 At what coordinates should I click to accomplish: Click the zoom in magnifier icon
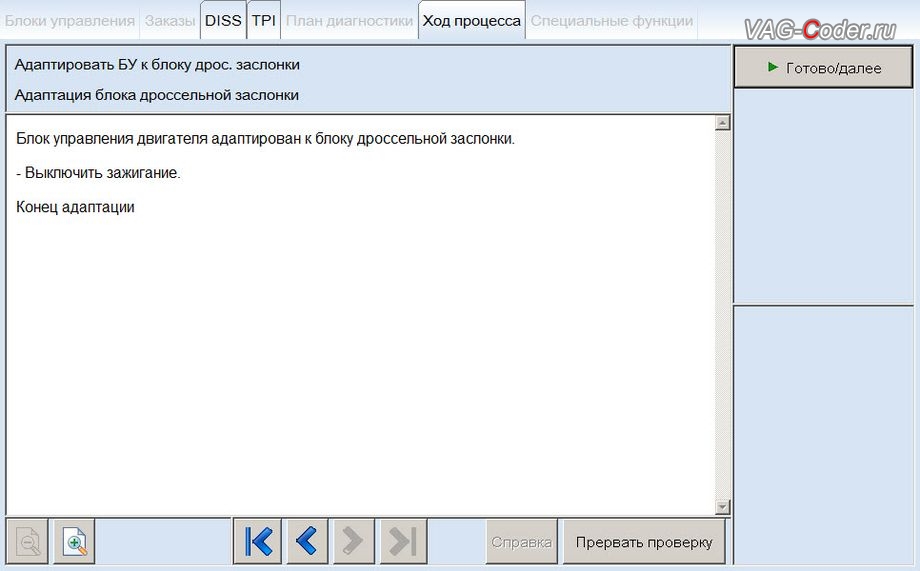point(75,541)
